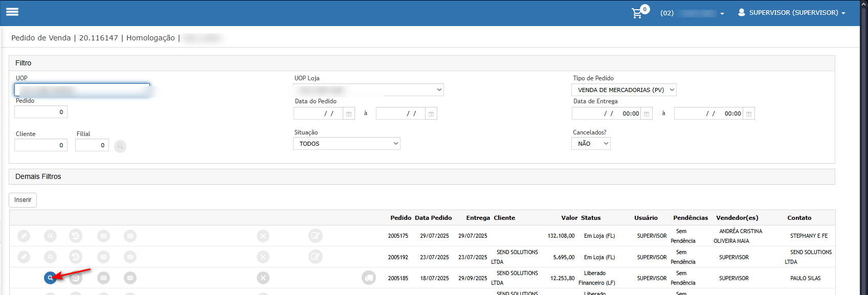Show history of order 2005175
Image resolution: width=868 pixels, height=295 pixels.
(x=76, y=236)
